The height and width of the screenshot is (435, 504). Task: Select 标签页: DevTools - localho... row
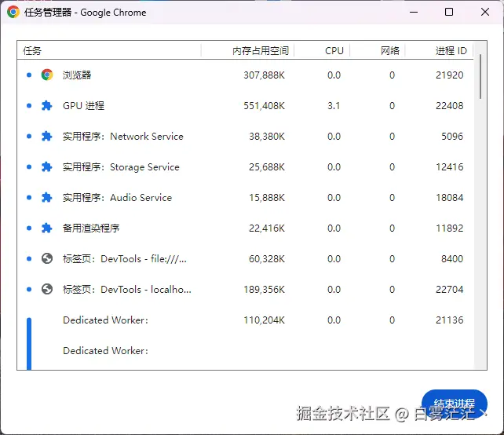pos(245,290)
